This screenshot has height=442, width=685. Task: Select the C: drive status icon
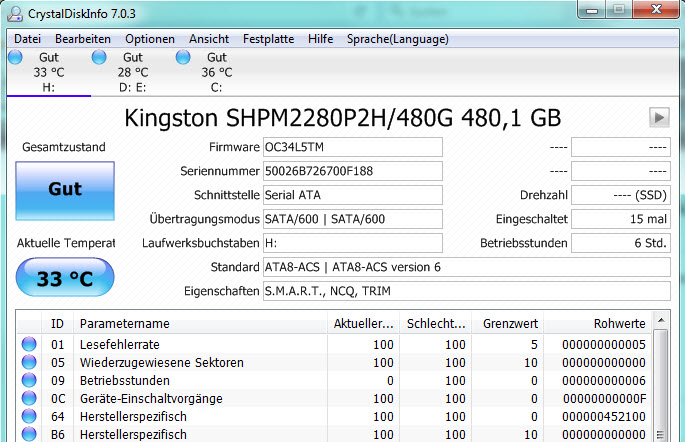tap(183, 57)
